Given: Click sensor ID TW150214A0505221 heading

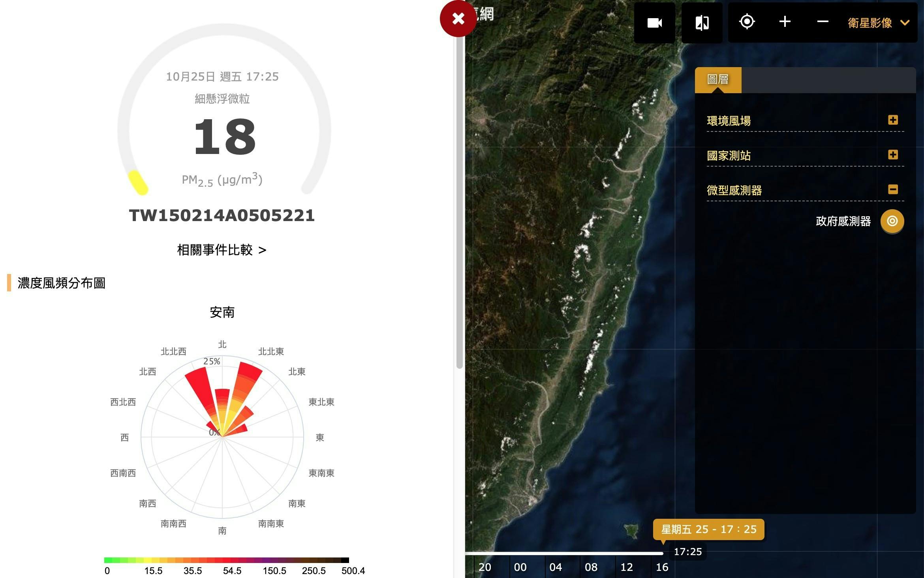Looking at the screenshot, I should click(x=222, y=216).
